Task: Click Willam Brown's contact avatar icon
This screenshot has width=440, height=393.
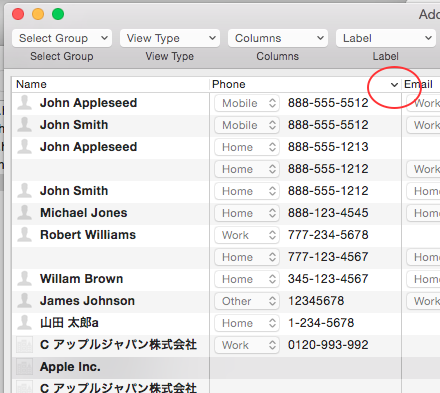Action: click(24, 278)
